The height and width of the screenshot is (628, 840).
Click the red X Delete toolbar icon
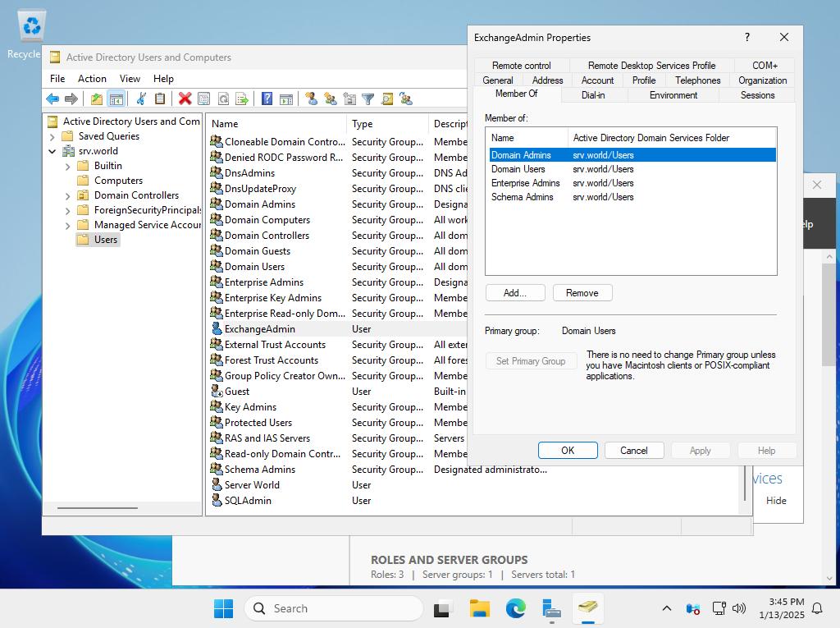185,99
